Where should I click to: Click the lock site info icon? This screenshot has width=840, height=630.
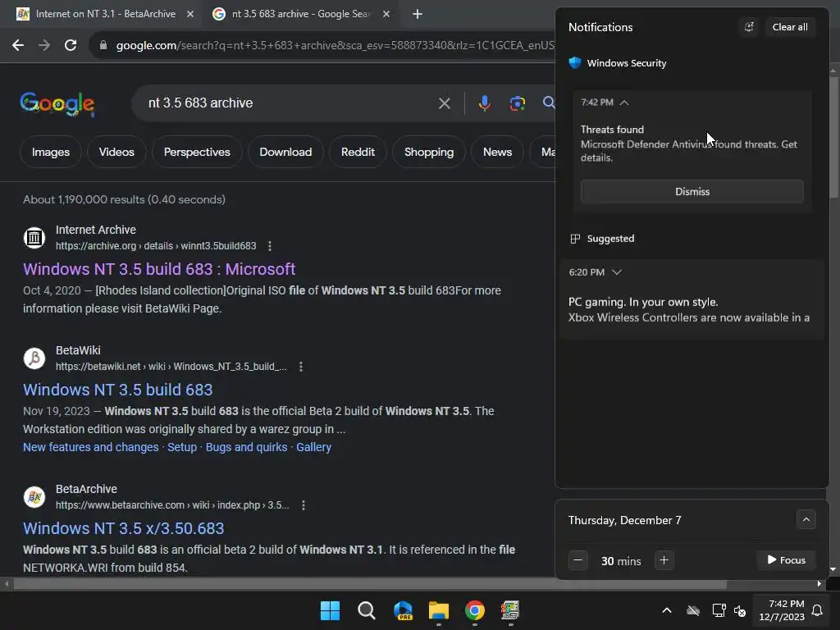[x=103, y=46]
